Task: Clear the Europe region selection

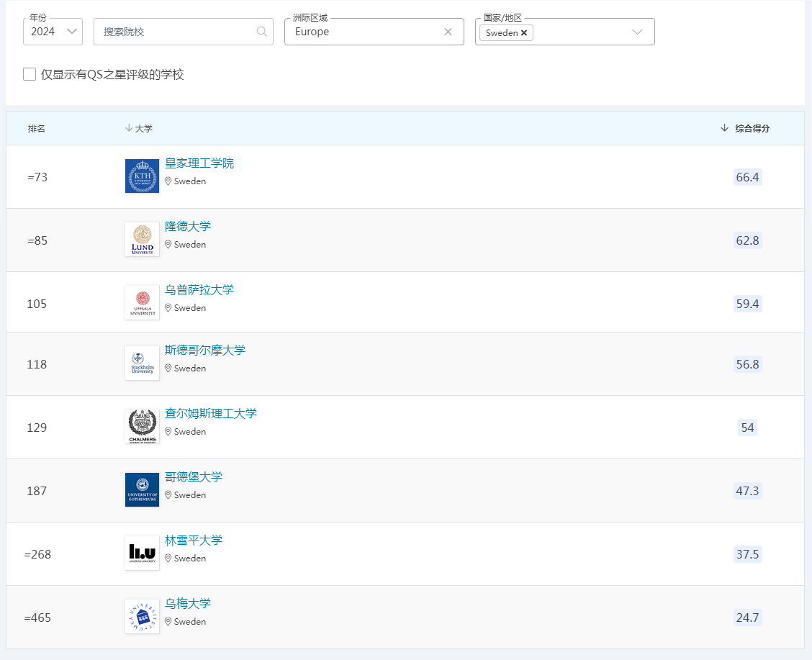Action: point(448,32)
